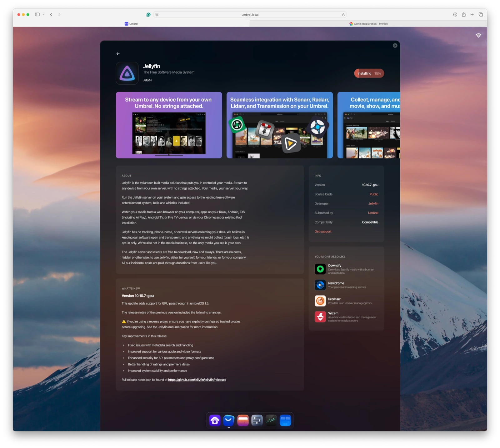Click the reverse proxy warning triangle icon
This screenshot has height=448, width=500.
pyautogui.click(x=124, y=321)
